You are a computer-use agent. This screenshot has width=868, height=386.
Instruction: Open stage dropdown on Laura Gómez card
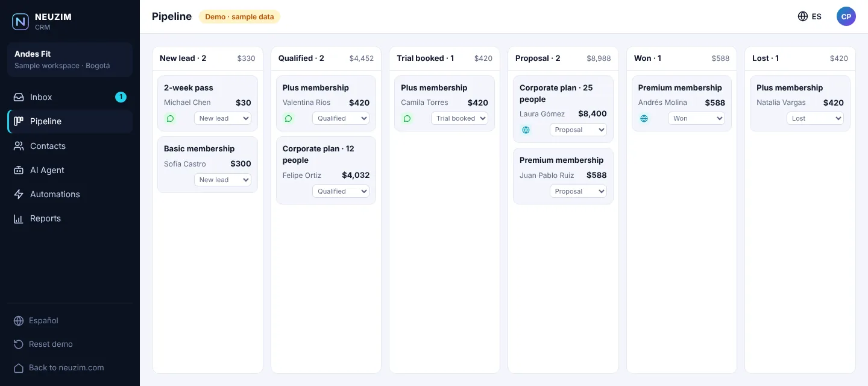coord(578,130)
